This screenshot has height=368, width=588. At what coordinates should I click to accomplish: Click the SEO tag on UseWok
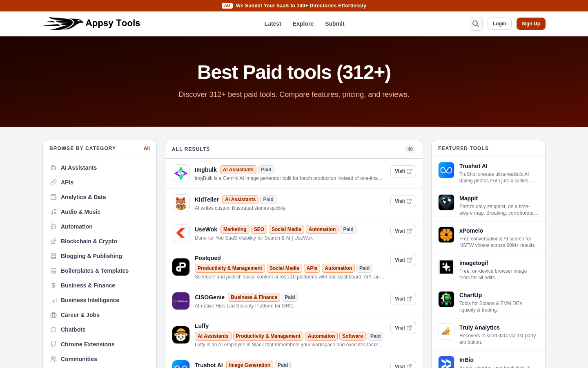pyautogui.click(x=259, y=229)
